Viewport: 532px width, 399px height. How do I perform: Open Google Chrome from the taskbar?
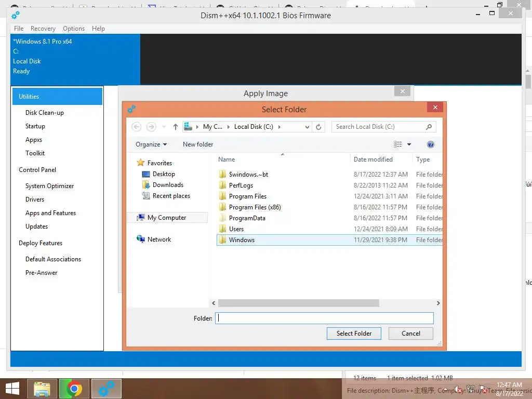(74, 389)
